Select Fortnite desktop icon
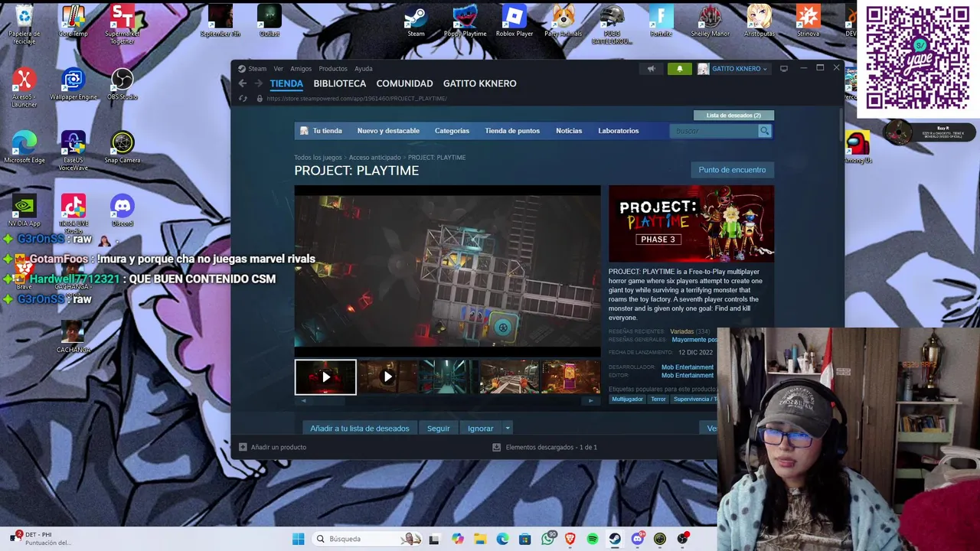Viewport: 980px width, 551px height. click(x=661, y=21)
